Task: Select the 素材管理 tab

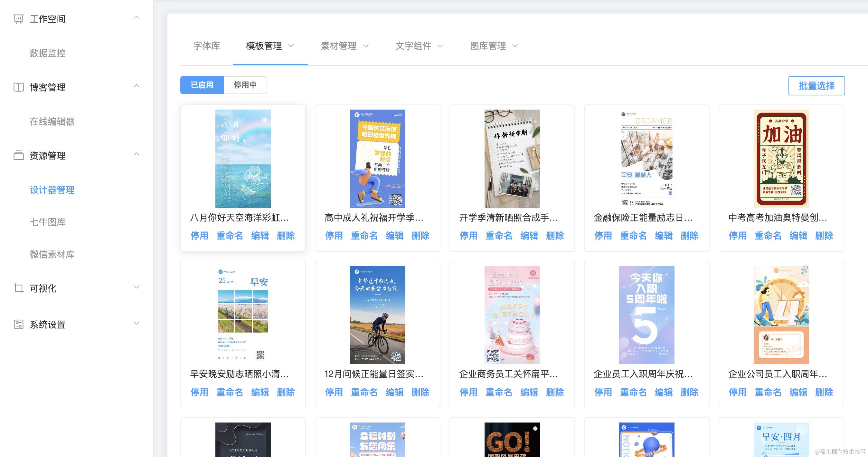Action: click(x=339, y=46)
